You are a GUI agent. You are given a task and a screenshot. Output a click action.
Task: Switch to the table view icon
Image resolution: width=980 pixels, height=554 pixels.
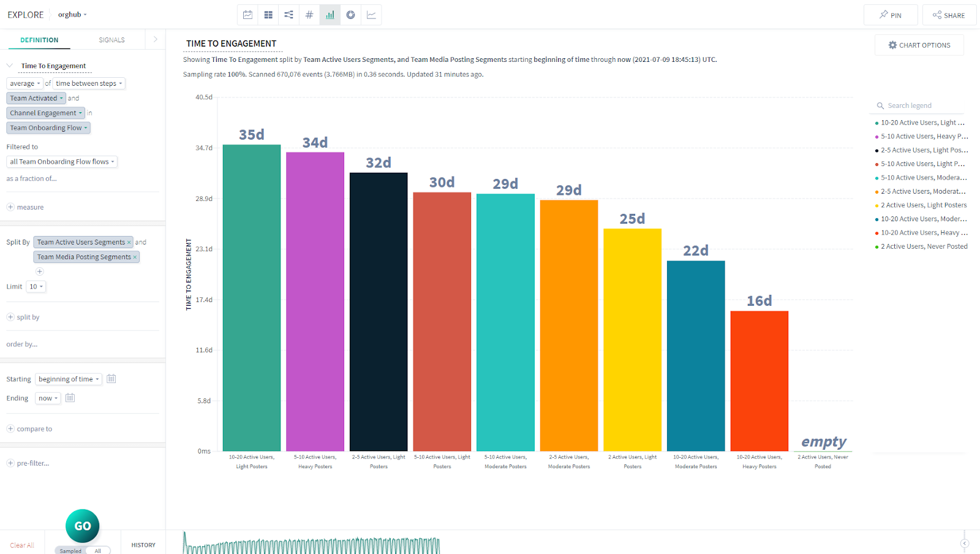click(x=268, y=15)
